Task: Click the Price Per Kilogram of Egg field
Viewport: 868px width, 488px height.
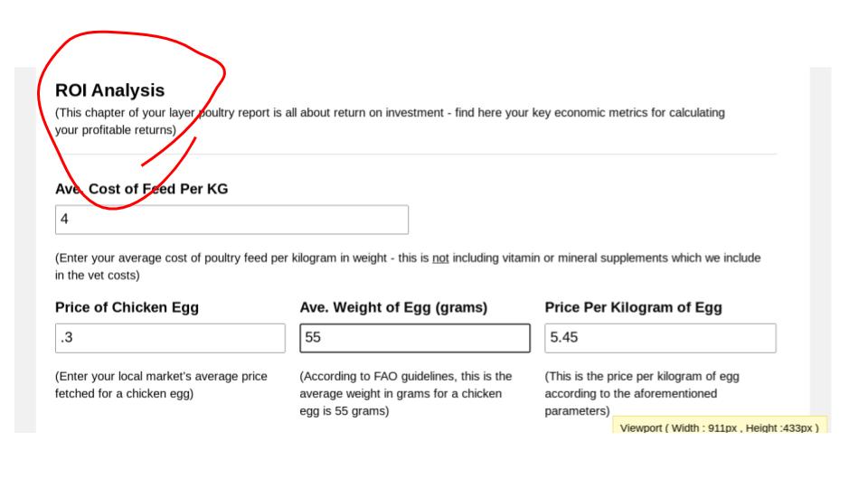Action: coord(660,338)
